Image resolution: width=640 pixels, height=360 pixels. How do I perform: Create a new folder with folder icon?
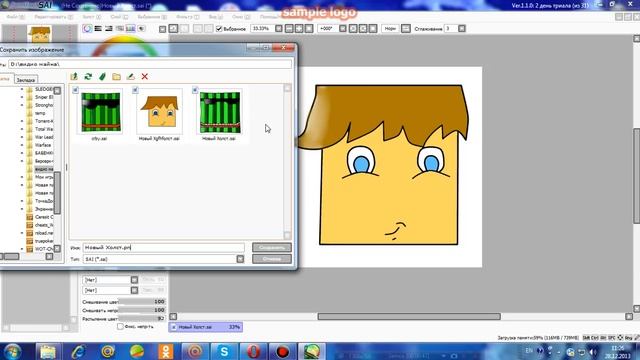117,76
